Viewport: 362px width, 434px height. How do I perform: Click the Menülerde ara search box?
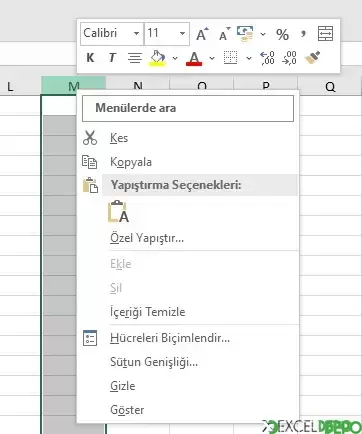[x=188, y=108]
